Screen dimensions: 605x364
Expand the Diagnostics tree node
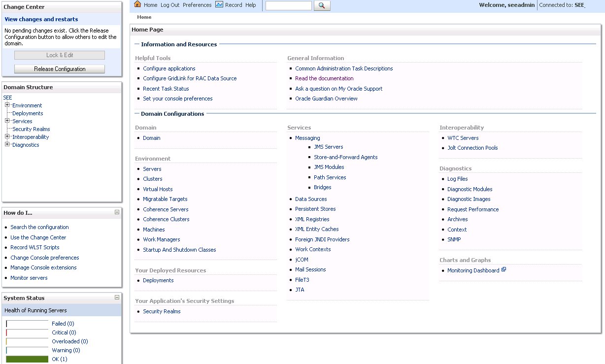pyautogui.click(x=7, y=144)
